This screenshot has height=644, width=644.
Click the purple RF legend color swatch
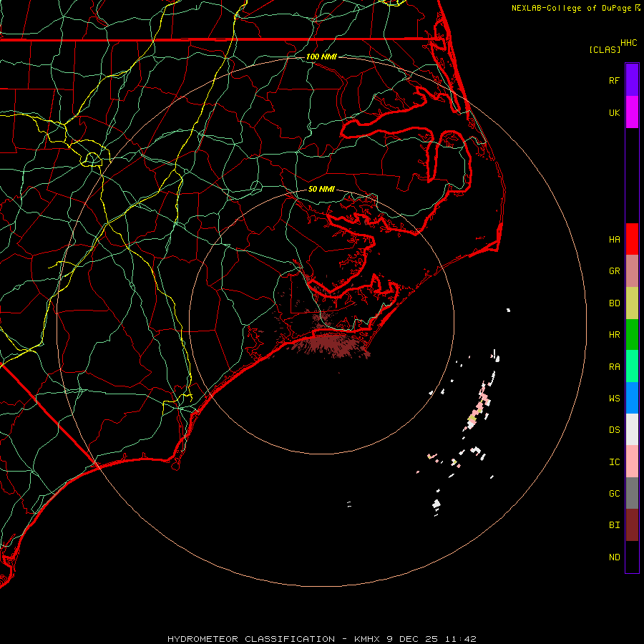click(x=632, y=80)
